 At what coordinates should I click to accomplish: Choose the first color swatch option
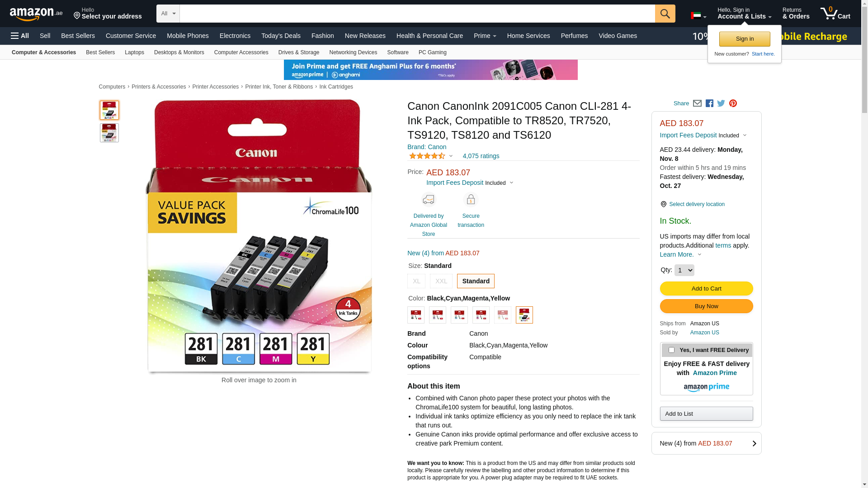(416, 315)
